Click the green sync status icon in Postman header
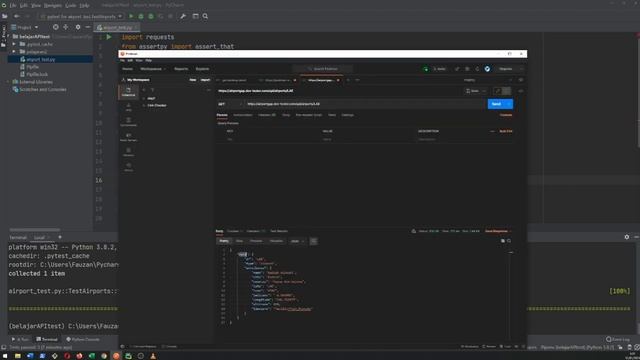The height and width of the screenshot is (360, 640). coord(426,69)
